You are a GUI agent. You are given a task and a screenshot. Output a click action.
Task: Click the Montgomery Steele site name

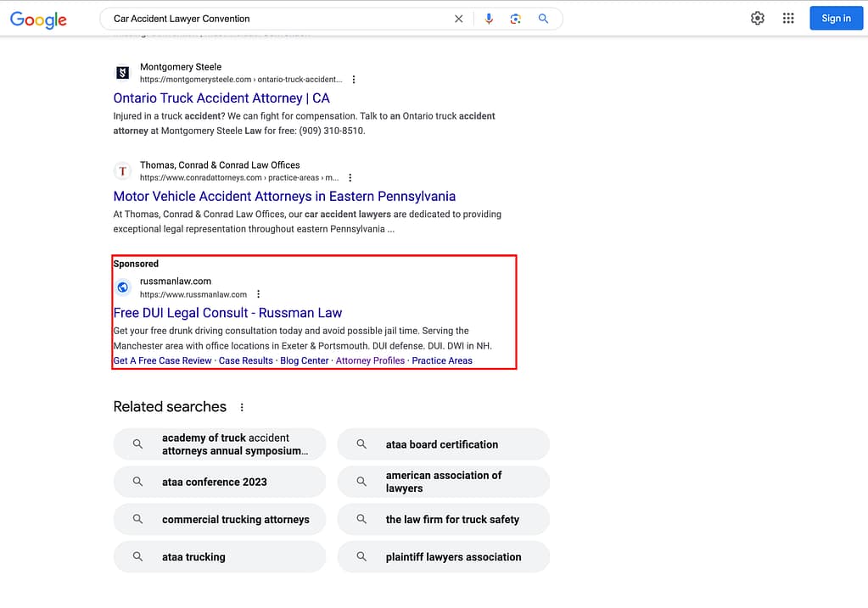[x=181, y=67]
